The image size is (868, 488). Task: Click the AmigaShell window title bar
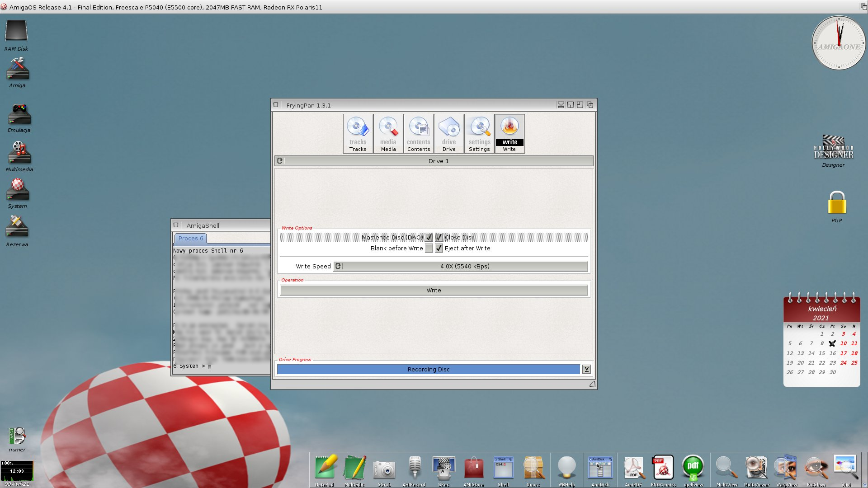pyautogui.click(x=221, y=225)
